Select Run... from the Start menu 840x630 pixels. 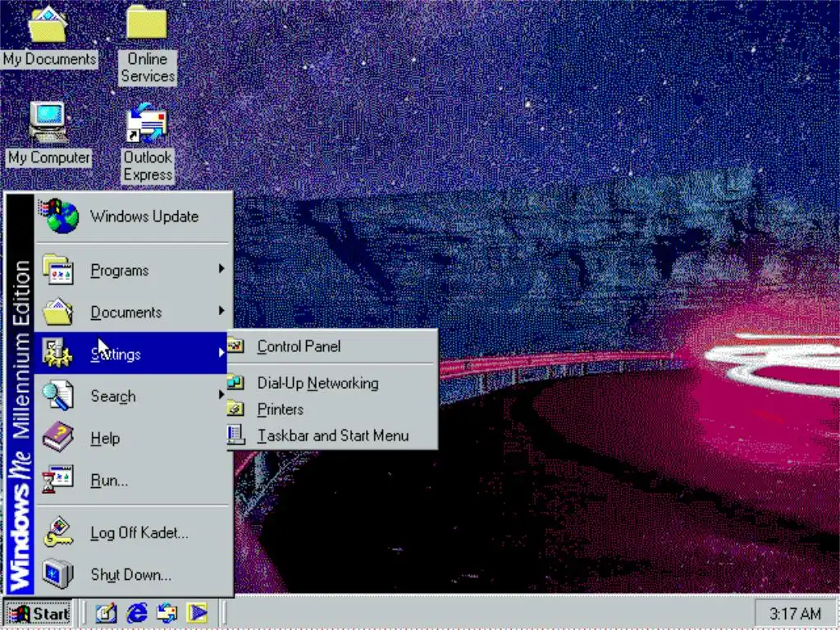click(134, 479)
